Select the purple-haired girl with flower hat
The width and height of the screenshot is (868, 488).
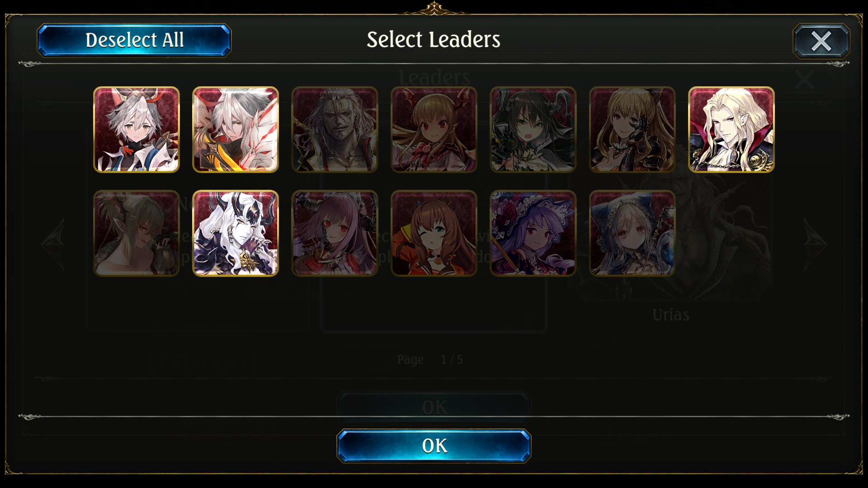533,233
